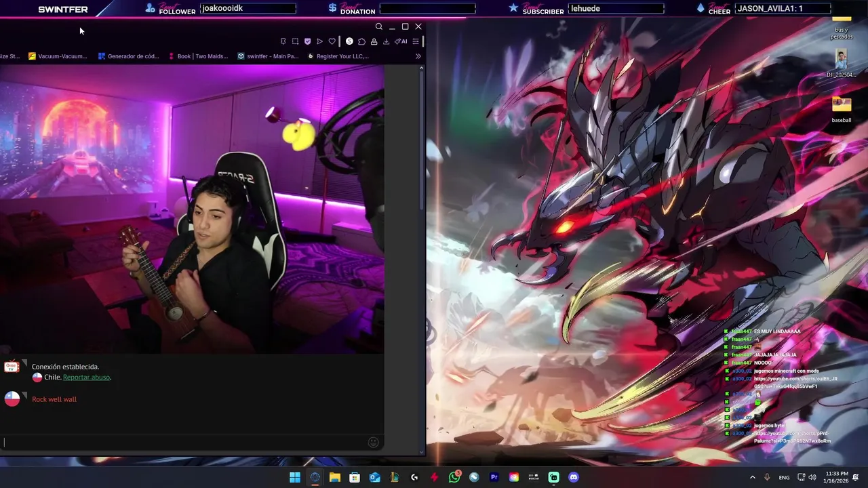The width and height of the screenshot is (868, 488).
Task: Click the Opera GX browser taskbar icon
Action: click(x=315, y=477)
